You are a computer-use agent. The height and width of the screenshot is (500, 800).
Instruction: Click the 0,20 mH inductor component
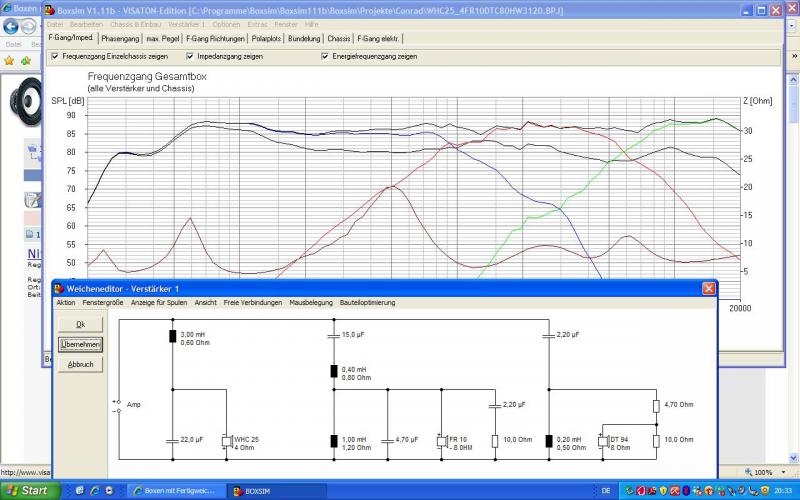(x=548, y=441)
